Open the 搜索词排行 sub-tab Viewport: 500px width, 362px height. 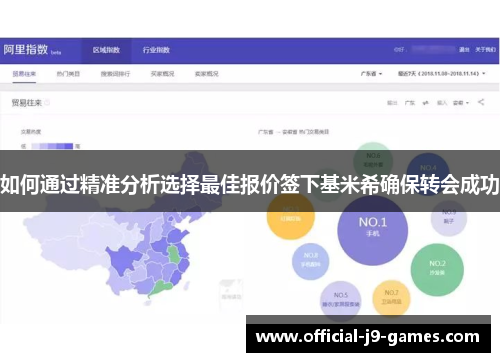point(115,74)
